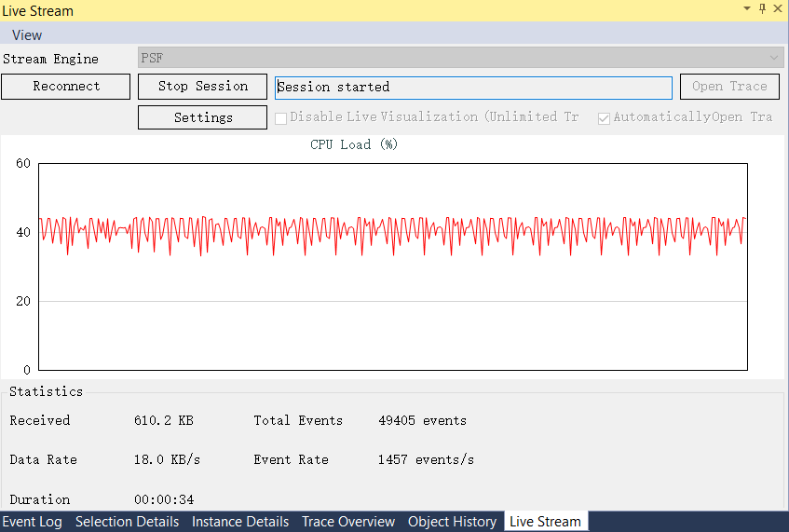
Task: Switch to Event Log tab
Action: pos(33,522)
